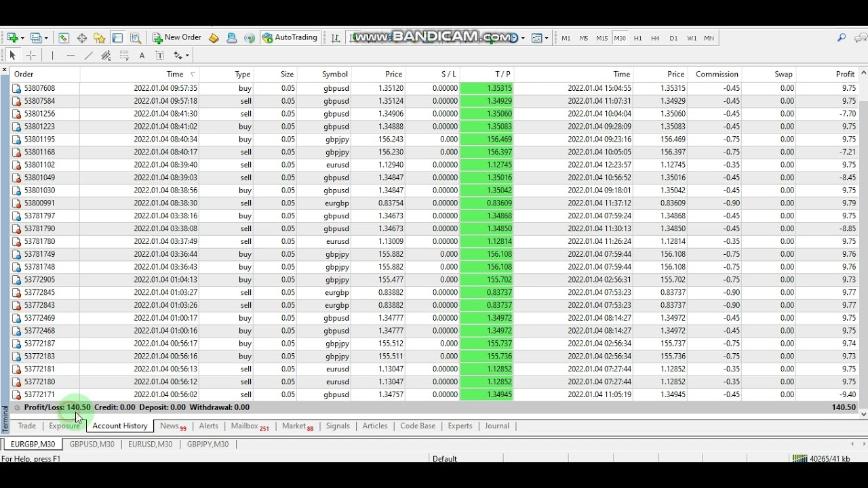868x488 pixels.
Task: Switch to the GBPJPY,M30 chart tab
Action: pyautogui.click(x=208, y=445)
